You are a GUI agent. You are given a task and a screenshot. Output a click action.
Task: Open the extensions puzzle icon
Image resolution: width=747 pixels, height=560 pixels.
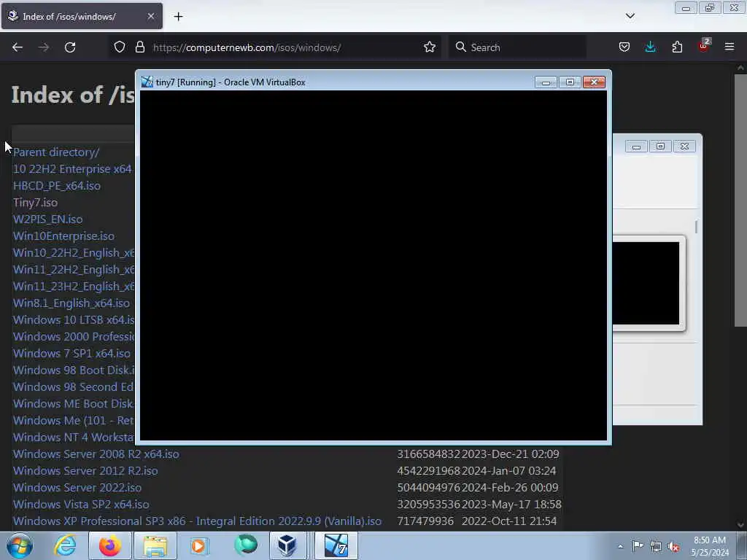point(677,47)
